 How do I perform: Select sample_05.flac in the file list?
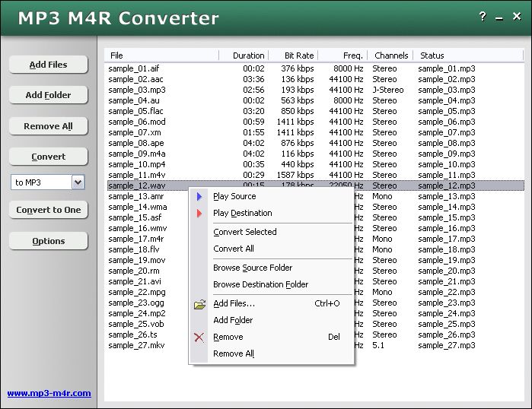tap(135, 111)
